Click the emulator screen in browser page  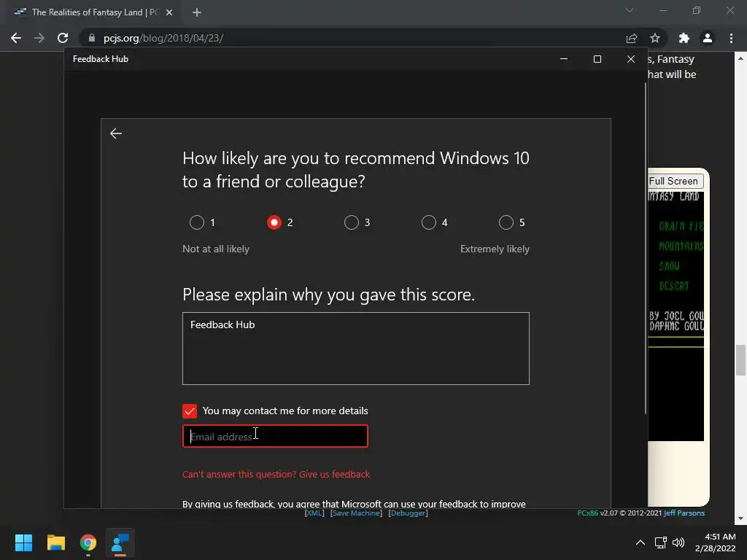click(676, 316)
